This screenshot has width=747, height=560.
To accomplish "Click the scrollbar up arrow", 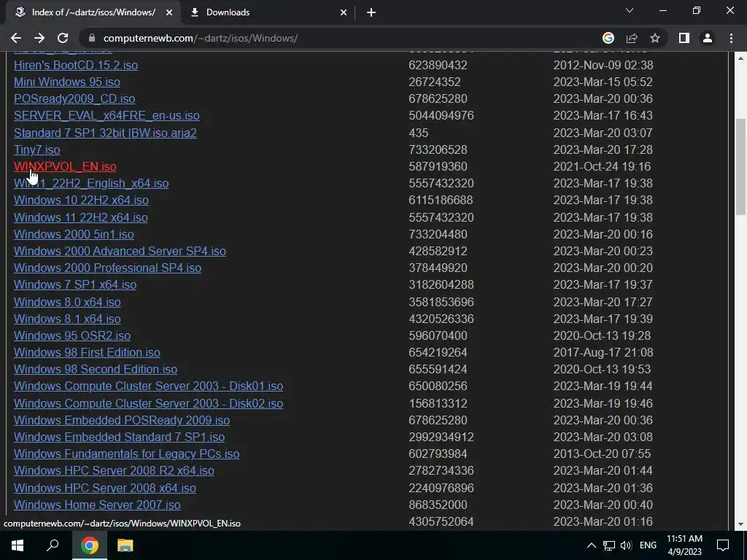I will (x=740, y=58).
